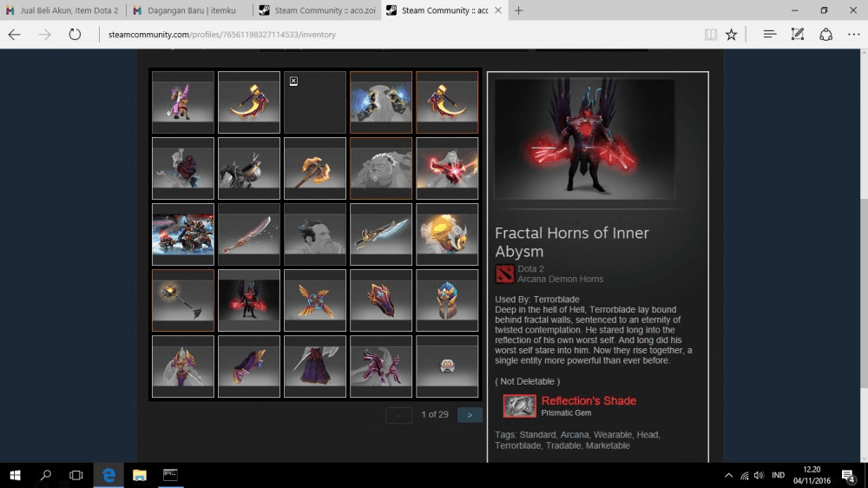The width and height of the screenshot is (868, 488).
Task: Select the blue ornate blade item
Action: [x=381, y=234]
